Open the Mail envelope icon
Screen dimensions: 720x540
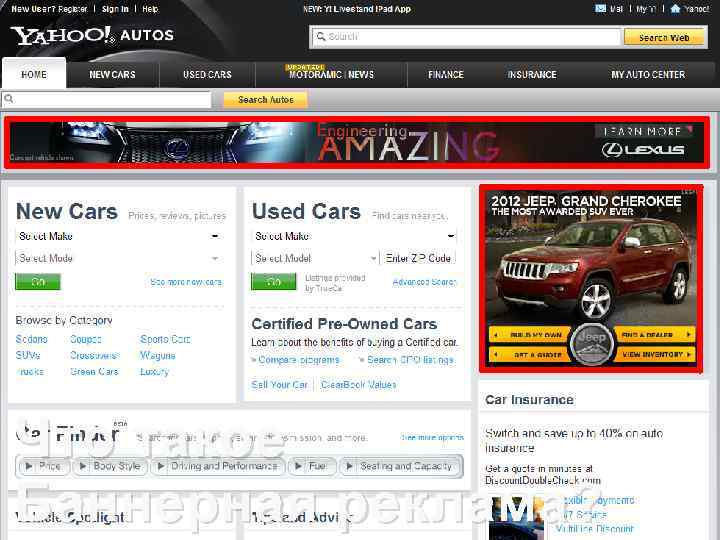(600, 8)
